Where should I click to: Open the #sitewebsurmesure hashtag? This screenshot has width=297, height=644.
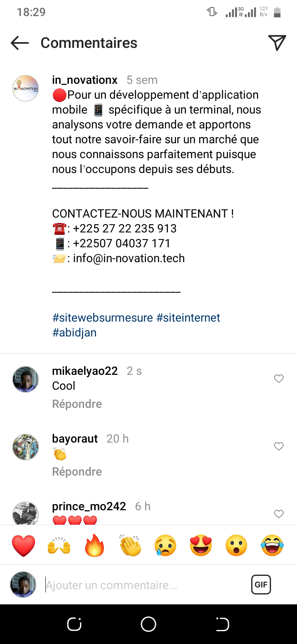[103, 318]
